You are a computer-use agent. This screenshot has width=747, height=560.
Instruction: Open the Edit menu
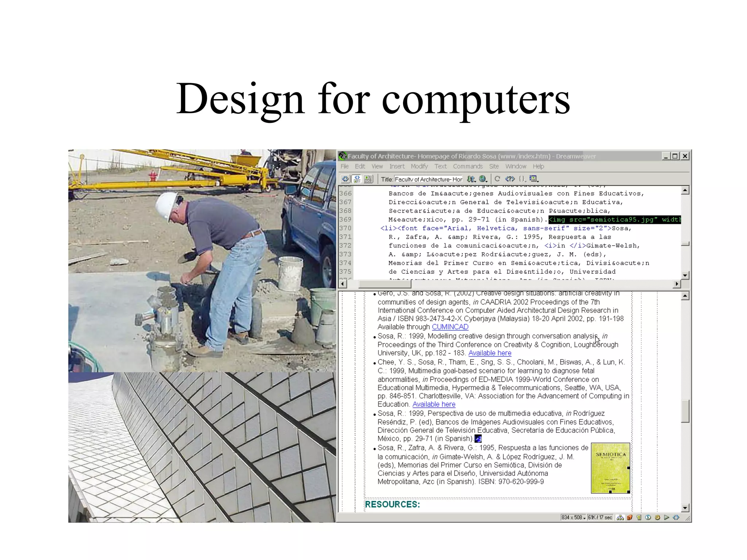360,166
